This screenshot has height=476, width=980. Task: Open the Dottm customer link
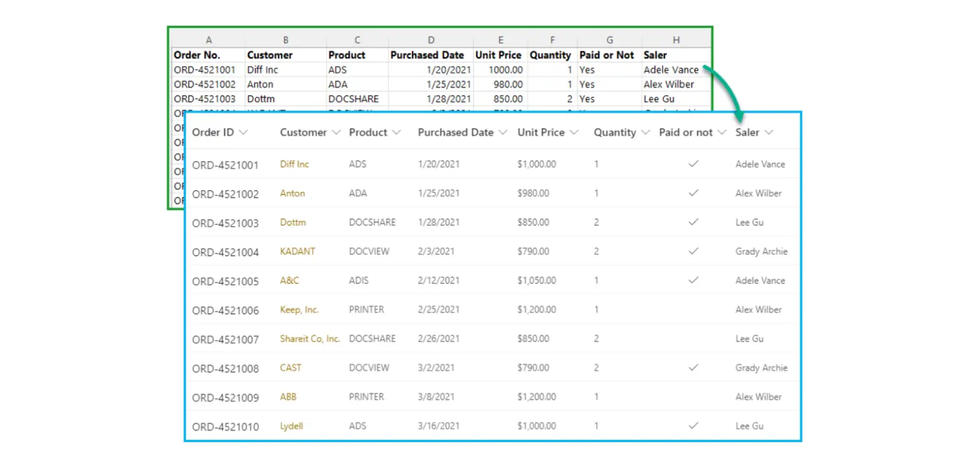coord(293,222)
